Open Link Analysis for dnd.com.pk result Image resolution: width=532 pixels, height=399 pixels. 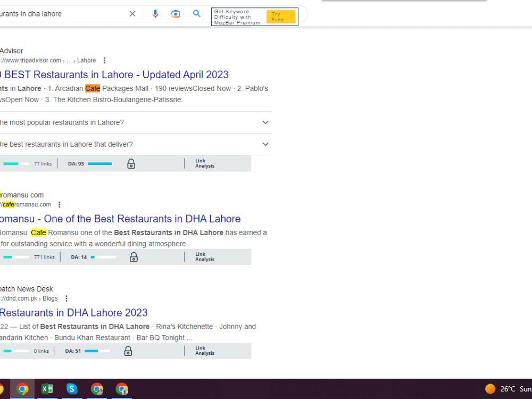pyautogui.click(x=205, y=351)
